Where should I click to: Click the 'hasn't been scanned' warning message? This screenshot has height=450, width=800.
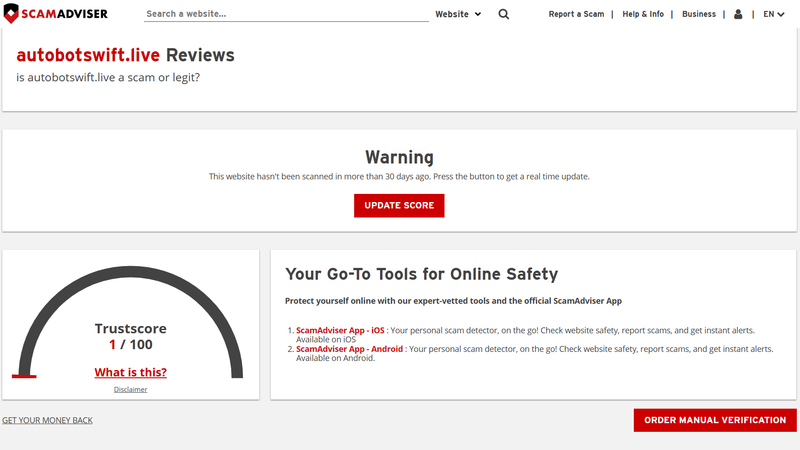click(x=399, y=177)
